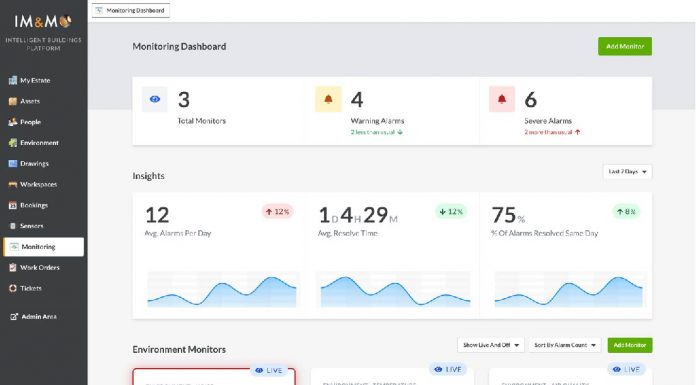This screenshot has width=696, height=385.
Task: Click the My Estate building icon
Action: 13,80
